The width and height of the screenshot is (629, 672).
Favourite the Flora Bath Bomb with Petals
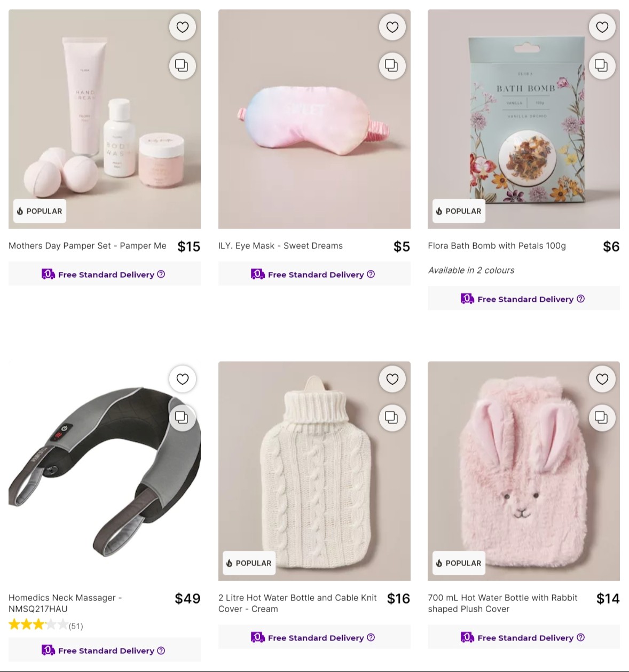point(602,27)
